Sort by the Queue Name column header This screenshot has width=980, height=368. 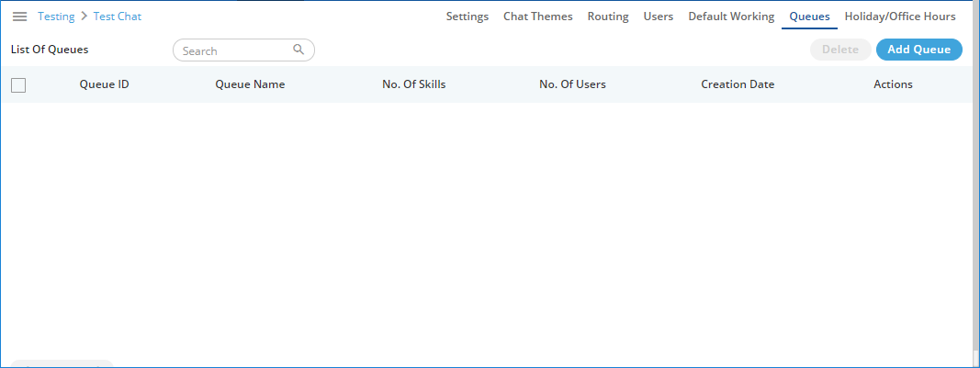pos(250,84)
